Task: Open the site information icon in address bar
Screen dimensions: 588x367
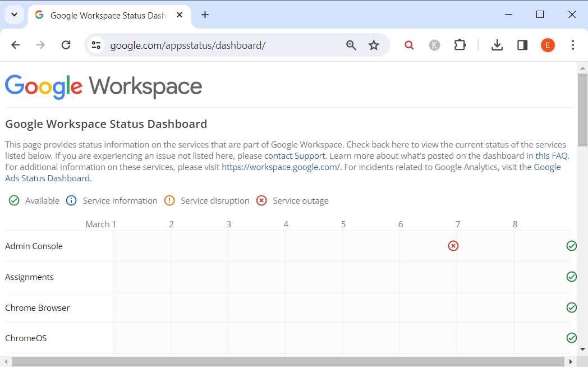Action: [x=97, y=45]
